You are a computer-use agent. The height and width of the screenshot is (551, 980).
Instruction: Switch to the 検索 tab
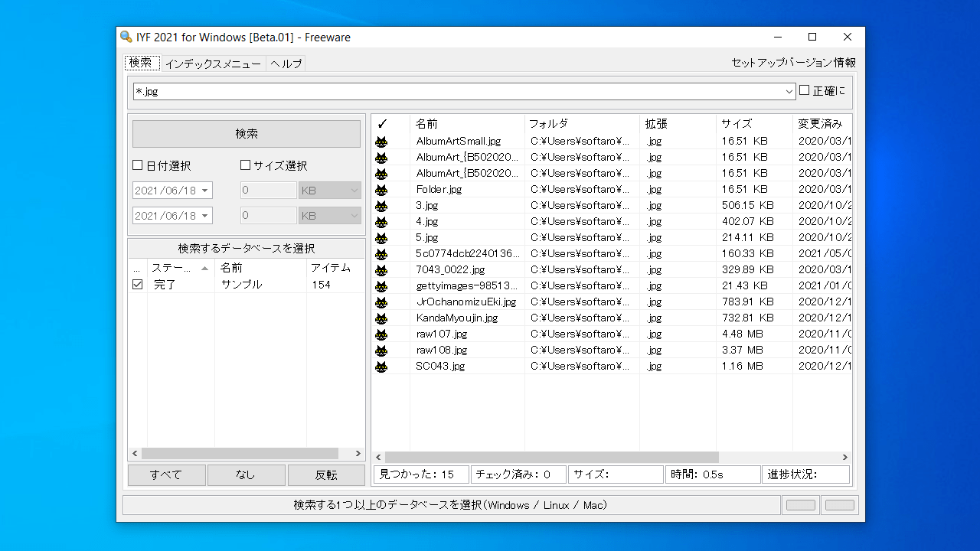click(142, 63)
